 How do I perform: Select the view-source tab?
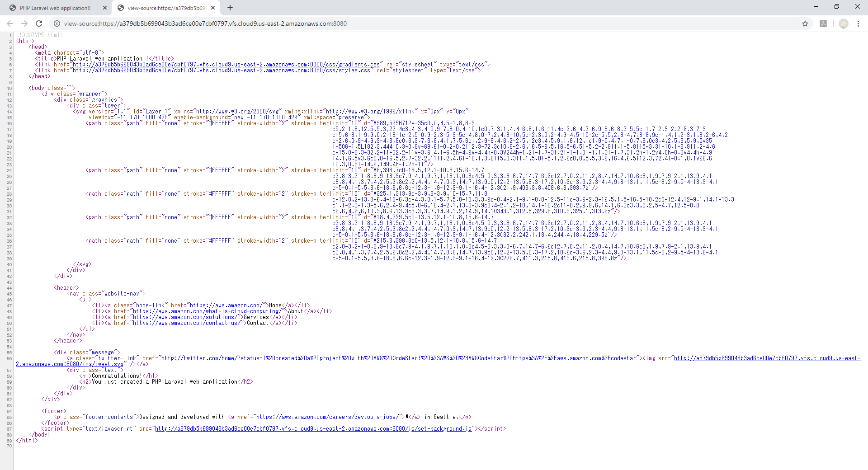click(x=166, y=8)
